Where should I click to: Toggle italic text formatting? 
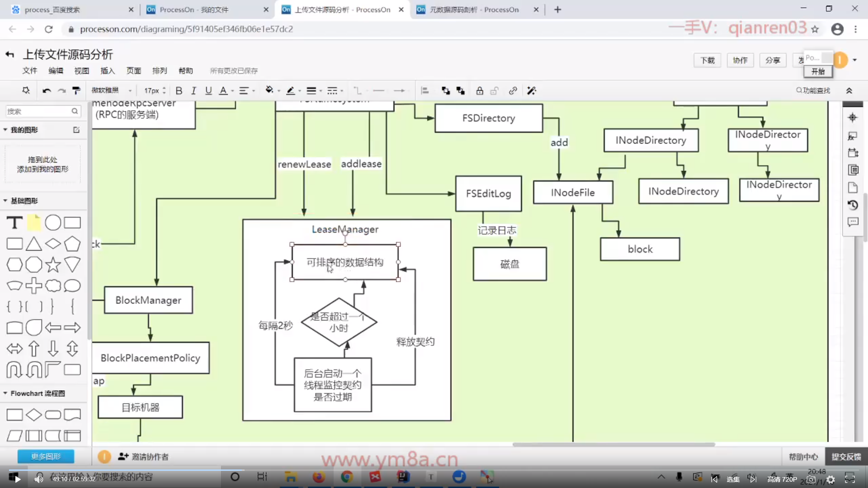click(x=193, y=91)
